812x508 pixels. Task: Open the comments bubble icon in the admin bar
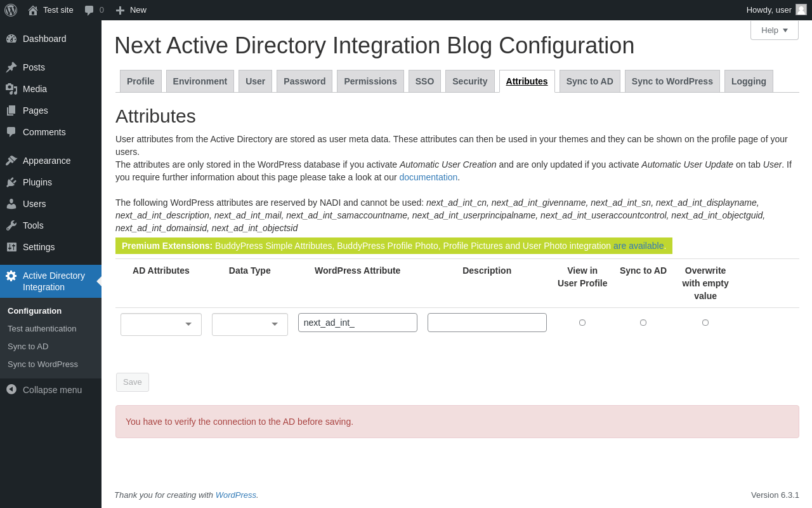[x=89, y=10]
